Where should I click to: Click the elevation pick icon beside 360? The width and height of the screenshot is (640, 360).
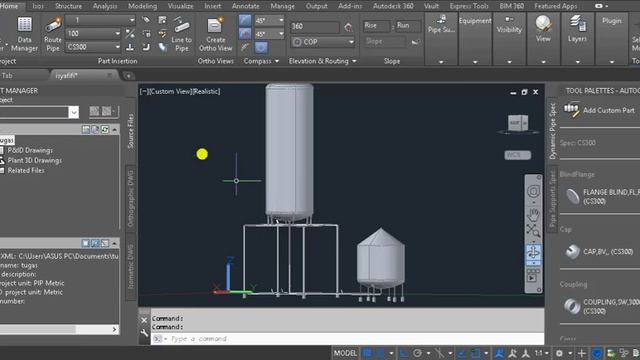pyautogui.click(x=348, y=27)
